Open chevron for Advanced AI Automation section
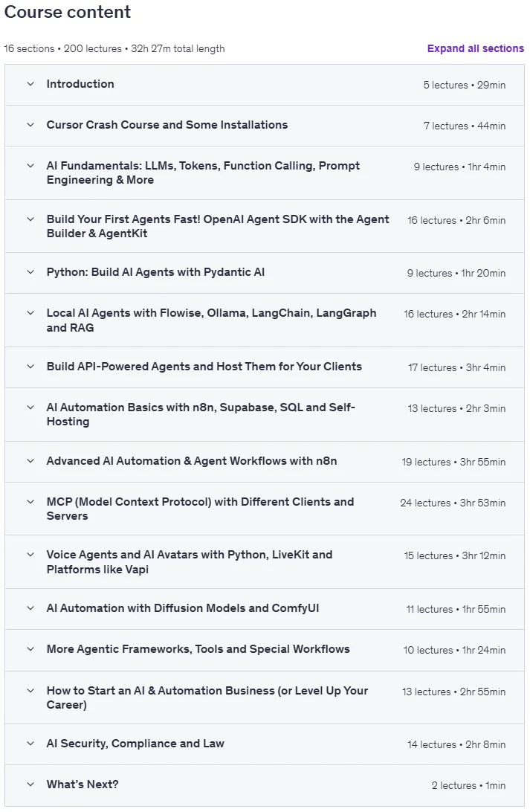Image resolution: width=530 pixels, height=812 pixels. click(x=30, y=461)
